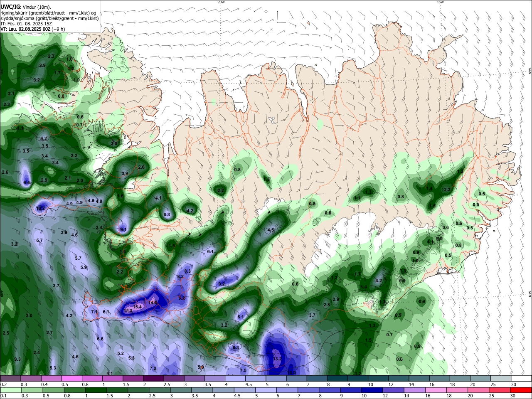
Task: Click the 5.2 precipitation value
Action: click(x=121, y=354)
